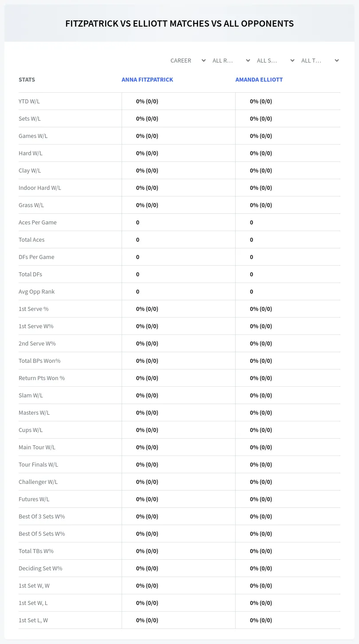Open the ALL S... filter dropdown

pyautogui.click(x=275, y=60)
